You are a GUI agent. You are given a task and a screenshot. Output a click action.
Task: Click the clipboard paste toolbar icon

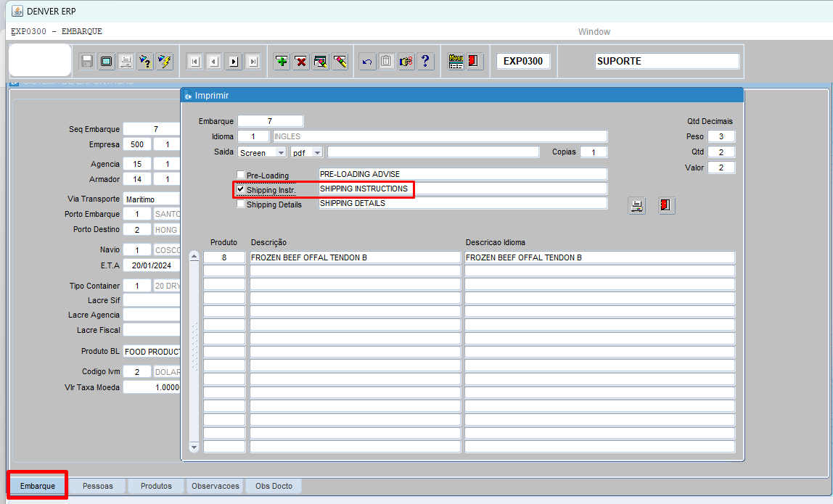point(386,62)
